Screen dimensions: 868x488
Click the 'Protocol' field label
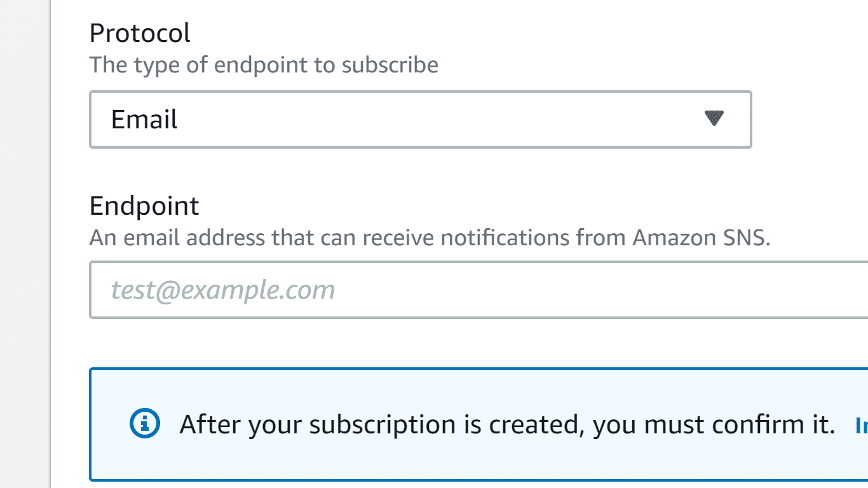coord(140,33)
